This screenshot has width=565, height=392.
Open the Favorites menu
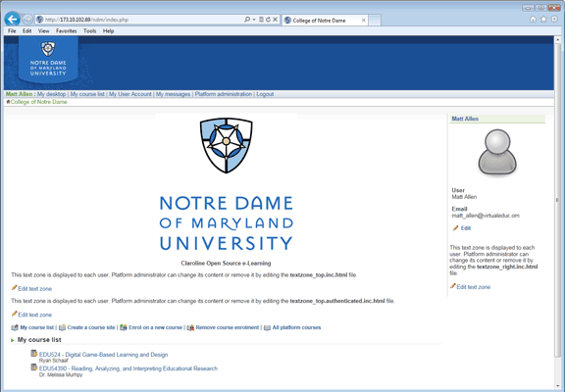(67, 31)
